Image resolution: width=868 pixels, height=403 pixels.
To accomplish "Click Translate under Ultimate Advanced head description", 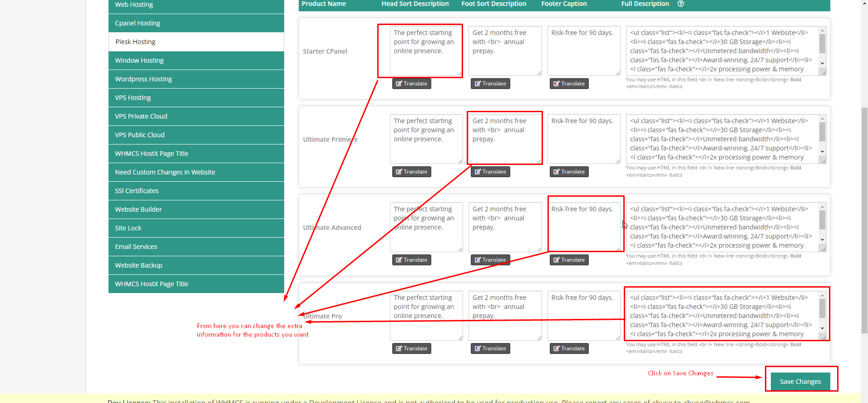I will click(411, 260).
